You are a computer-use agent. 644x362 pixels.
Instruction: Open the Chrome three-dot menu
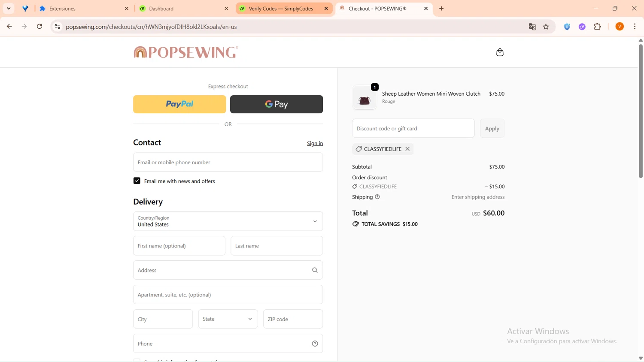click(635, 27)
